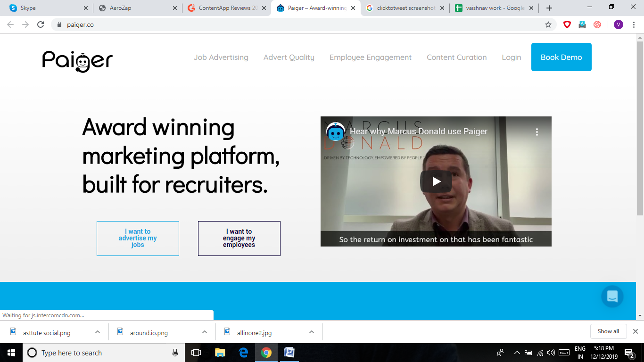
Task: Open Advert Quality nav link
Action: 289,58
